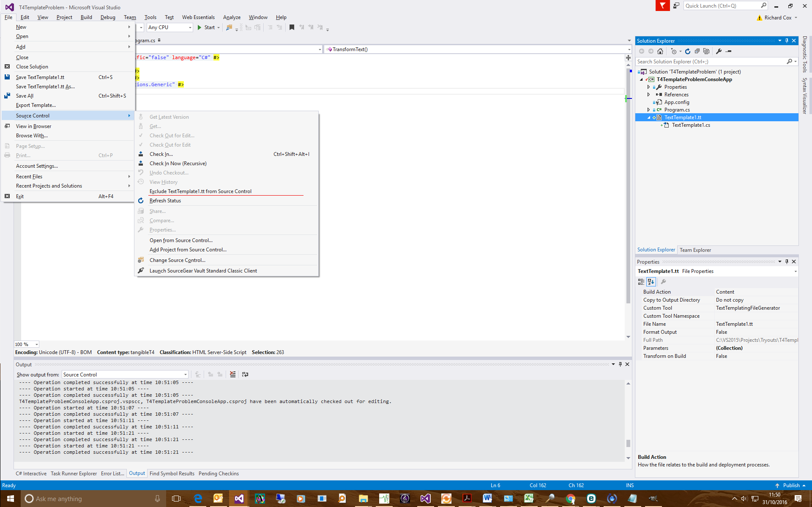This screenshot has width=812, height=507.
Task: Click the Pending Changes Filter clock icon
Action: tap(674, 51)
